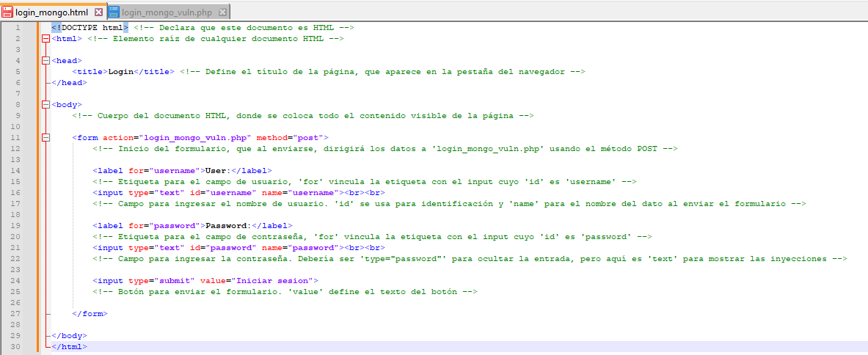Image resolution: width=868 pixels, height=355 pixels.
Task: Collapse the <form> block fold marker
Action: coord(45,138)
